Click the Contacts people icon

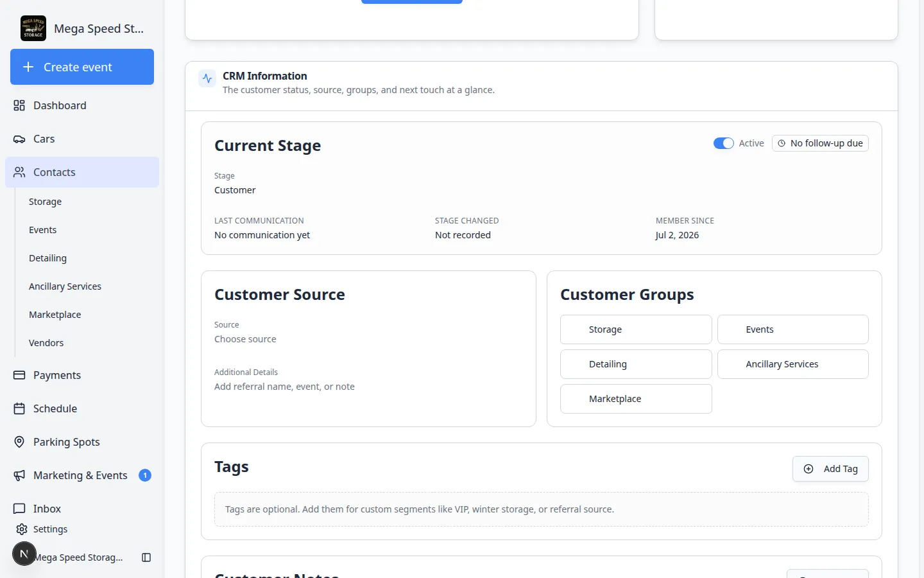pyautogui.click(x=19, y=172)
